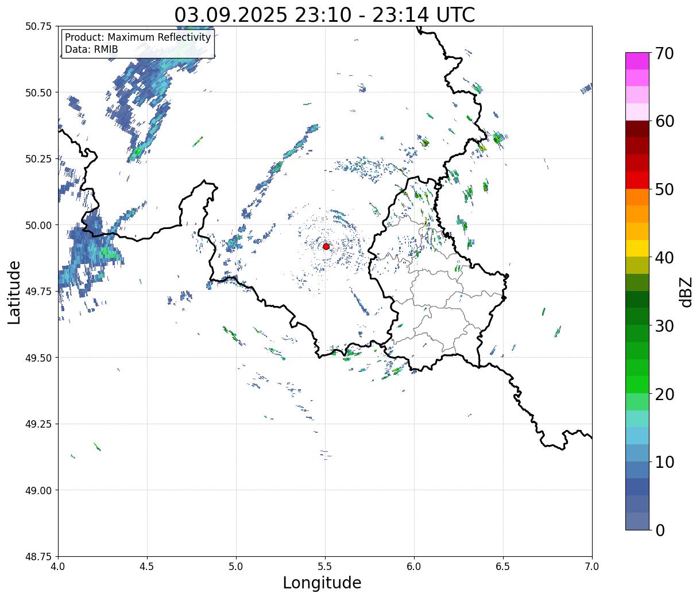Click the longitude tick label 5.0
Image resolution: width=700 pixels, height=597 pixels.
[x=236, y=567]
